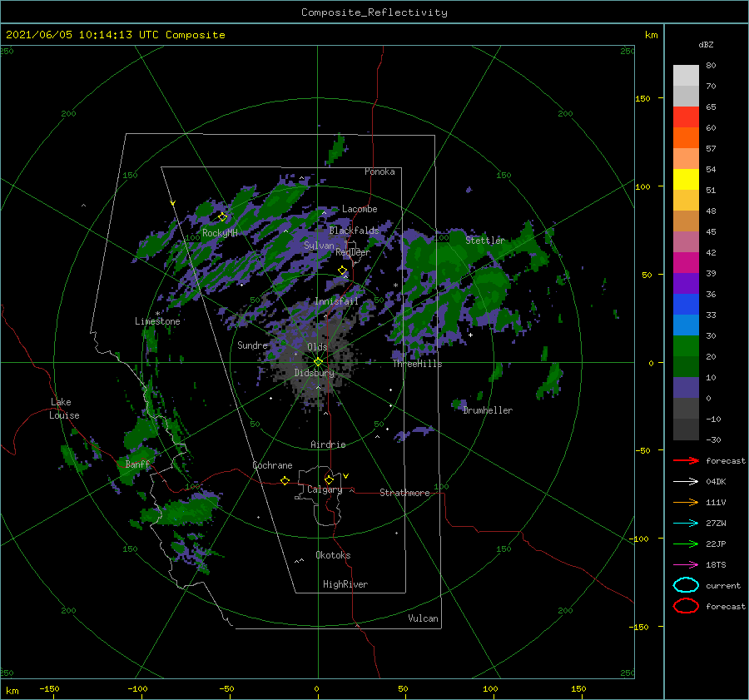Click the RedDeer city label
Viewport: 749px width, 700px height.
click(353, 252)
